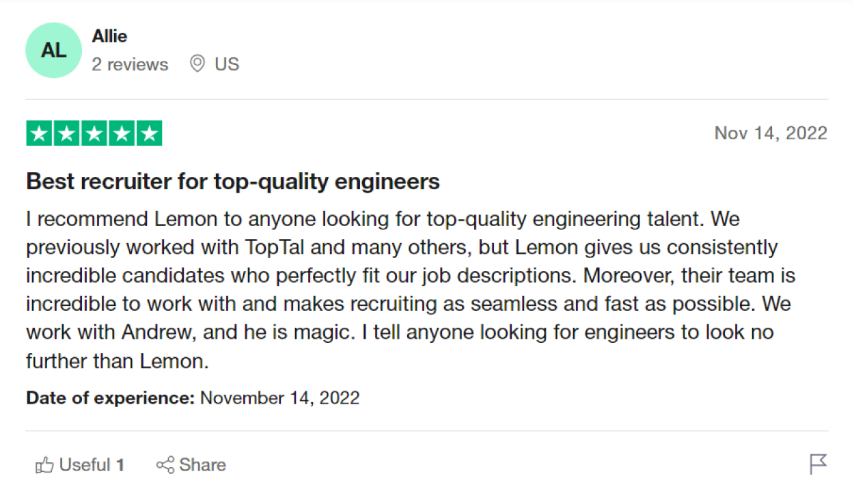Select the third green rating star
The width and height of the screenshot is (854, 504).
point(94,133)
